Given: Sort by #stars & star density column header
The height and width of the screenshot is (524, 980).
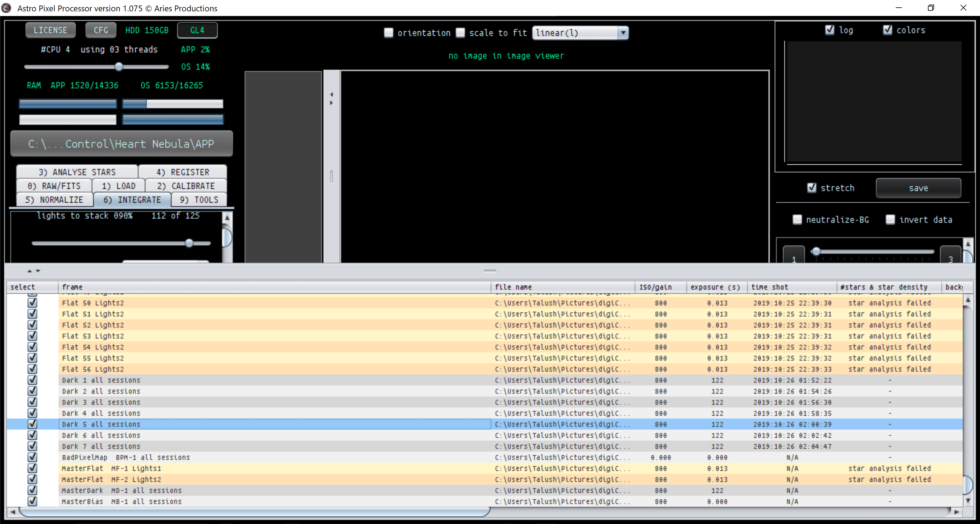Looking at the screenshot, I should pyautogui.click(x=889, y=287).
